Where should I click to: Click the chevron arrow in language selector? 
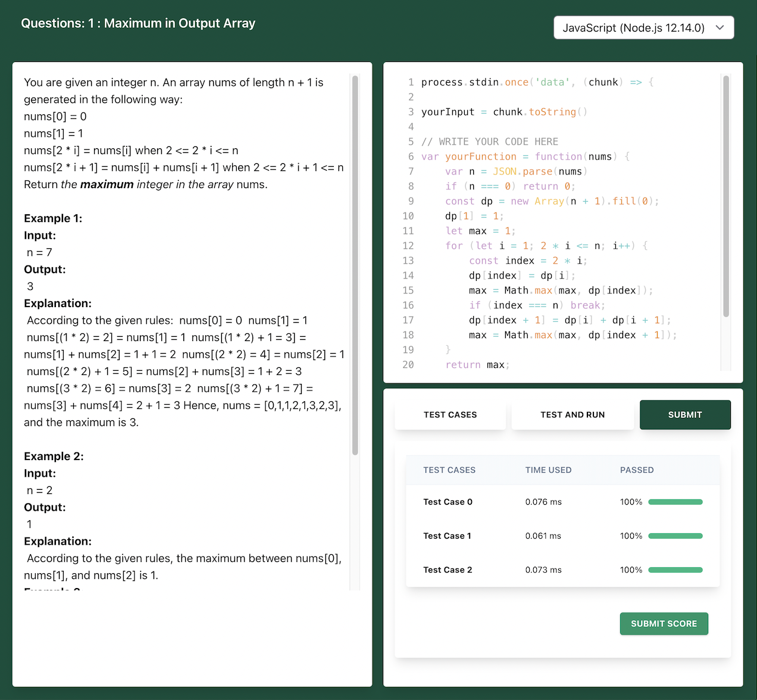(x=720, y=28)
